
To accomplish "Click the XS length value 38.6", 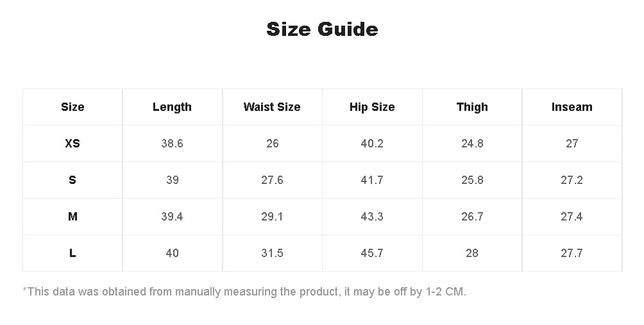I will [172, 144].
